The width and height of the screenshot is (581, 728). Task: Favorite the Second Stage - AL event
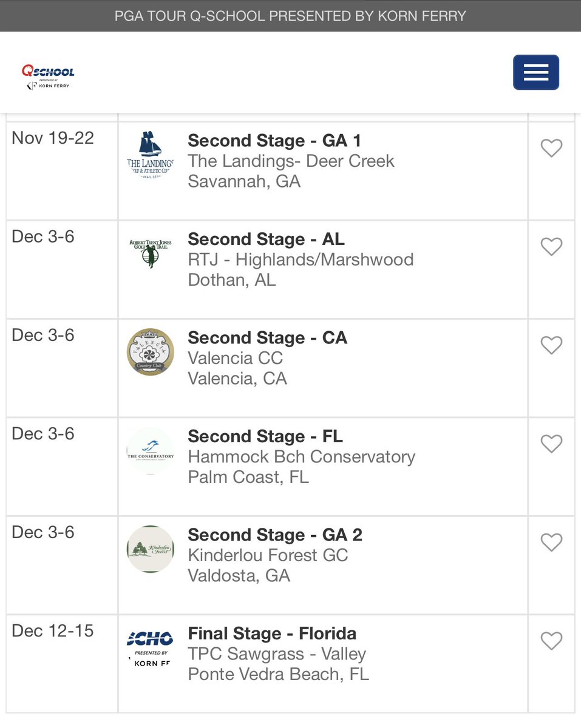[551, 247]
